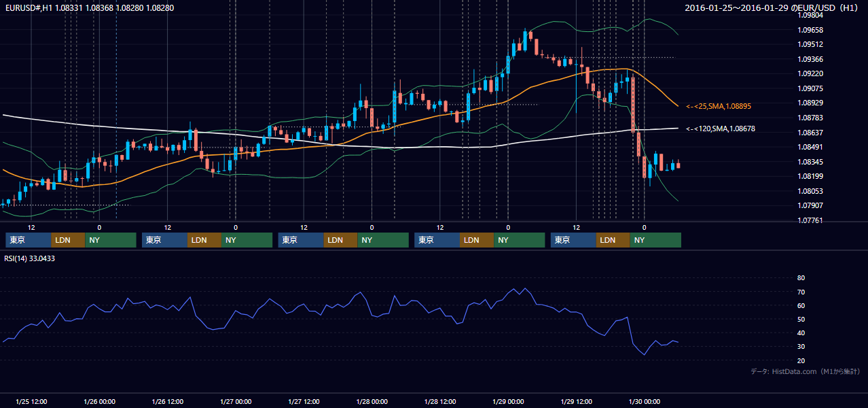Click the RSI 80 level label
This screenshot has height=408, width=868.
point(801,278)
